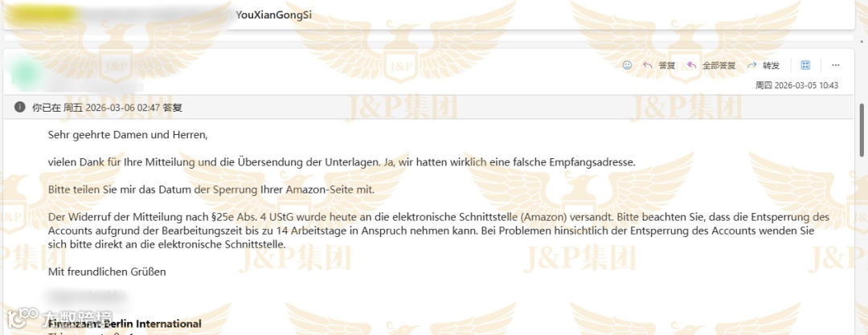
Task: Forward the message using 转发
Action: (764, 65)
